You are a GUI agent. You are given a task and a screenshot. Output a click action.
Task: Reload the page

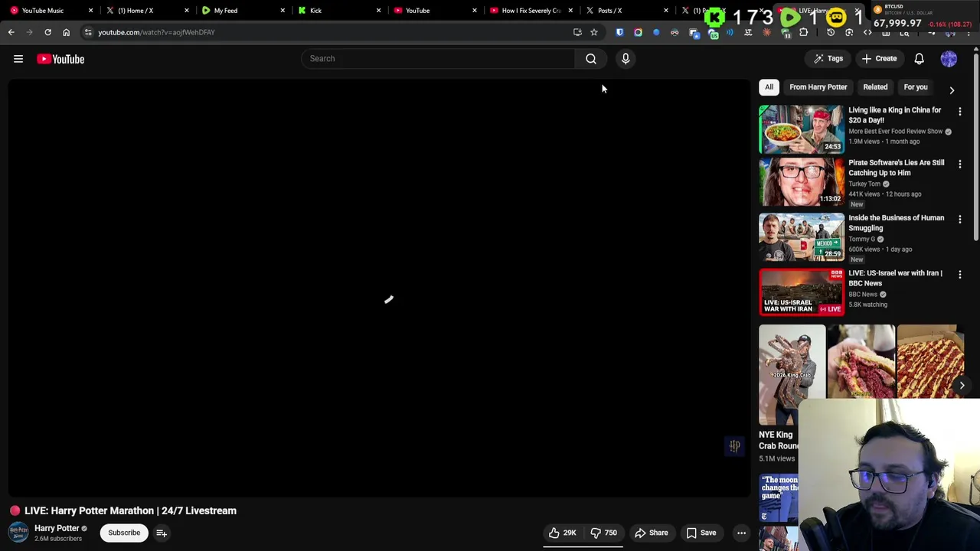tap(47, 32)
